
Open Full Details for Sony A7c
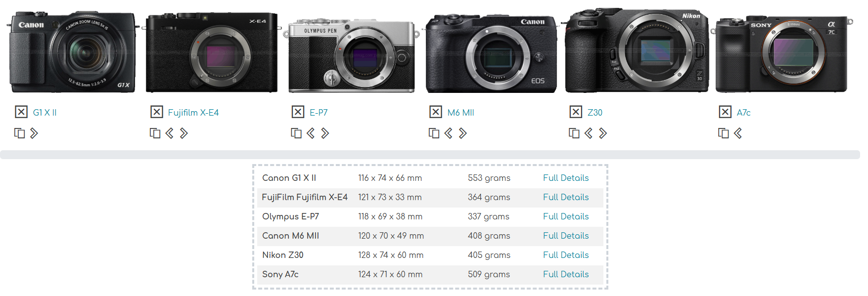point(566,274)
